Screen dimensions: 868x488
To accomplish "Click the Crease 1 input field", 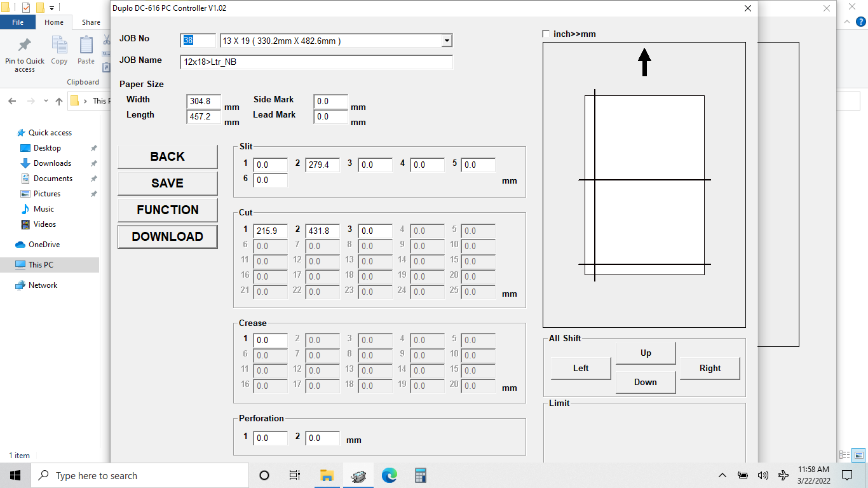I will point(271,340).
